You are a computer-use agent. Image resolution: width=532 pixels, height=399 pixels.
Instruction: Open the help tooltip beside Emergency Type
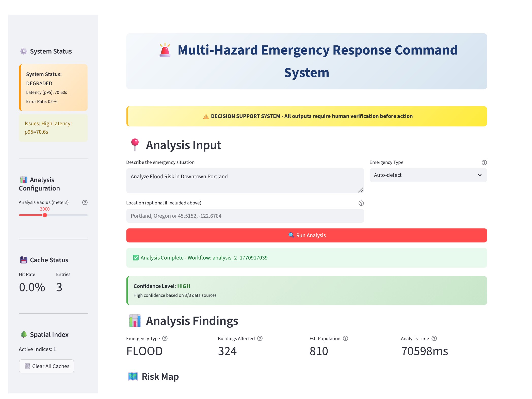(x=484, y=162)
